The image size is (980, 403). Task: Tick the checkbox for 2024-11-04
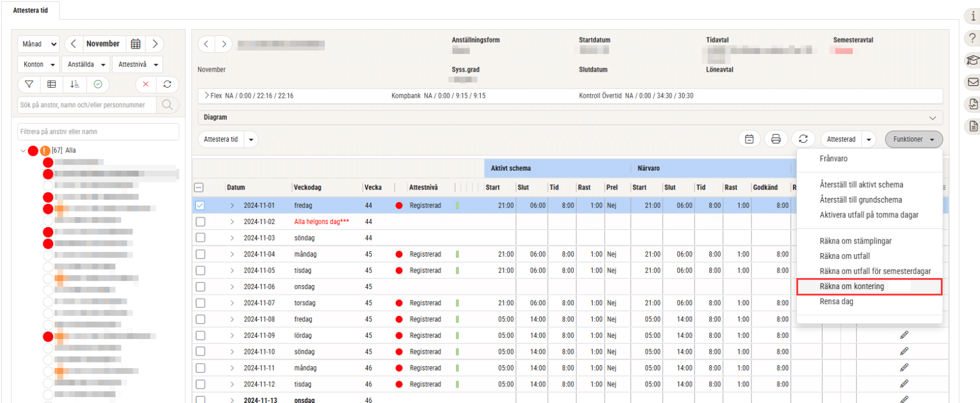tap(200, 254)
